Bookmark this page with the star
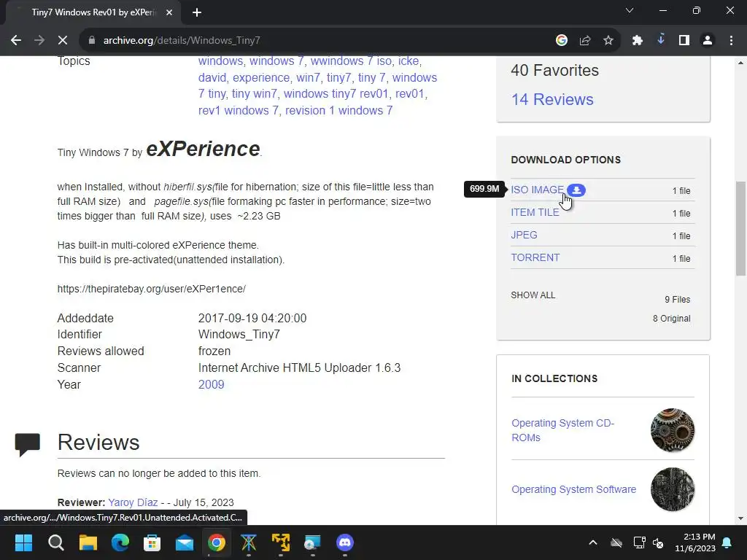Image resolution: width=747 pixels, height=560 pixels. pos(608,41)
